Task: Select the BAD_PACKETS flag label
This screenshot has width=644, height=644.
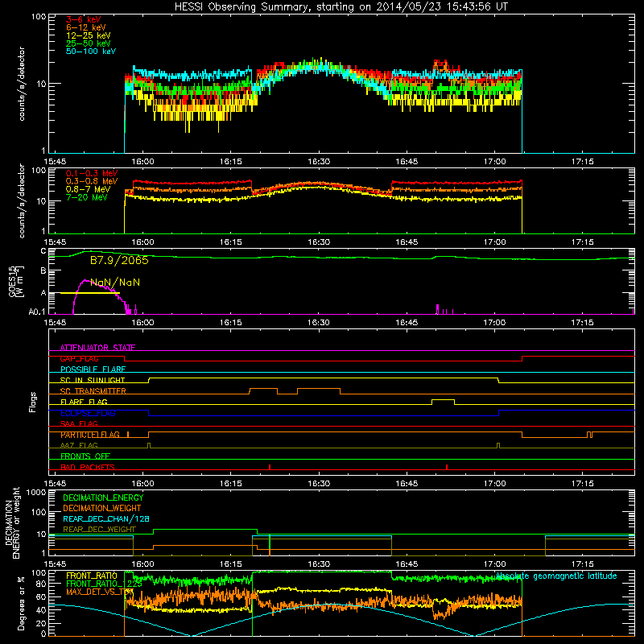Action: tap(88, 468)
